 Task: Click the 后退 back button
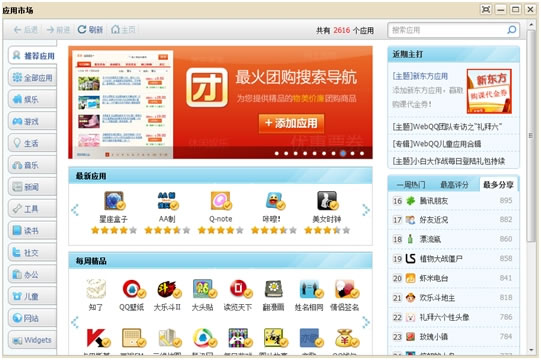pos(26,30)
